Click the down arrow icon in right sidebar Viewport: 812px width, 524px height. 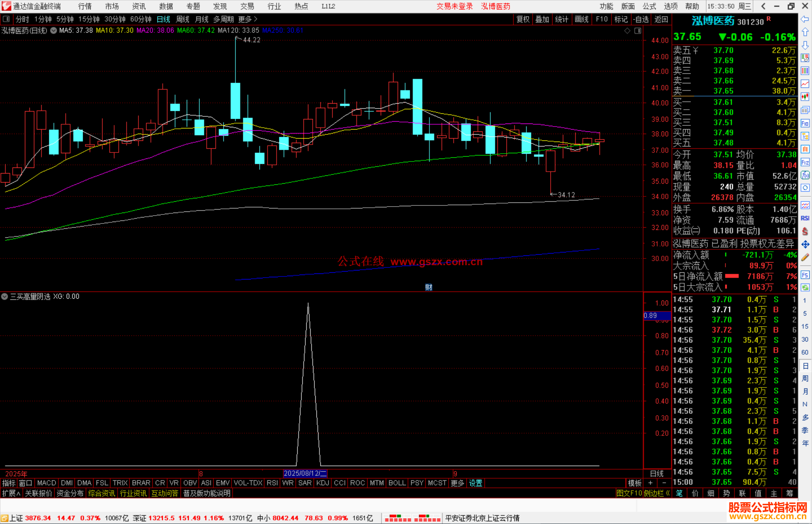[x=805, y=45]
